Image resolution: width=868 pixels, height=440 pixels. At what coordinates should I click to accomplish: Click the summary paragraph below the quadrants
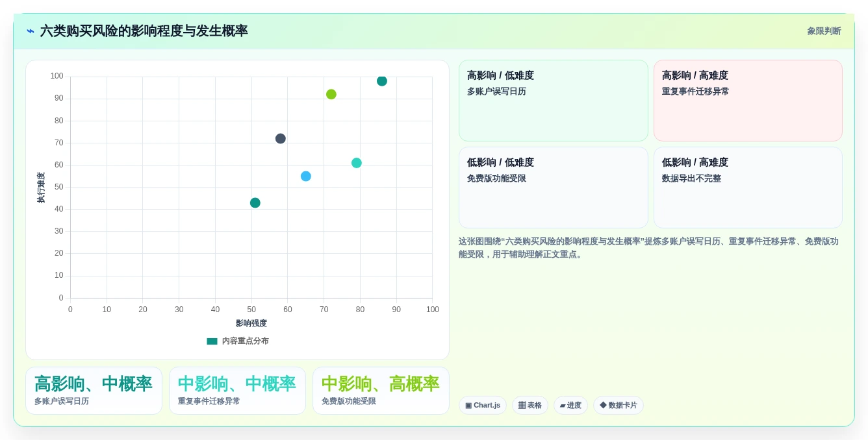point(650,248)
